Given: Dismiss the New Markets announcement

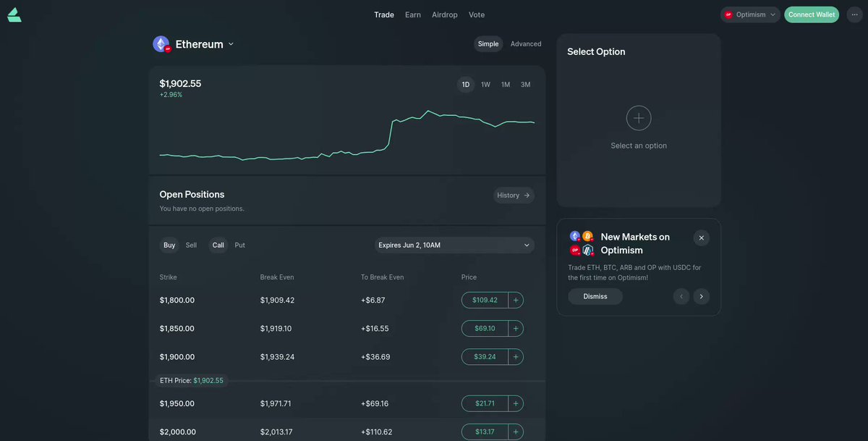Looking at the screenshot, I should (x=595, y=296).
